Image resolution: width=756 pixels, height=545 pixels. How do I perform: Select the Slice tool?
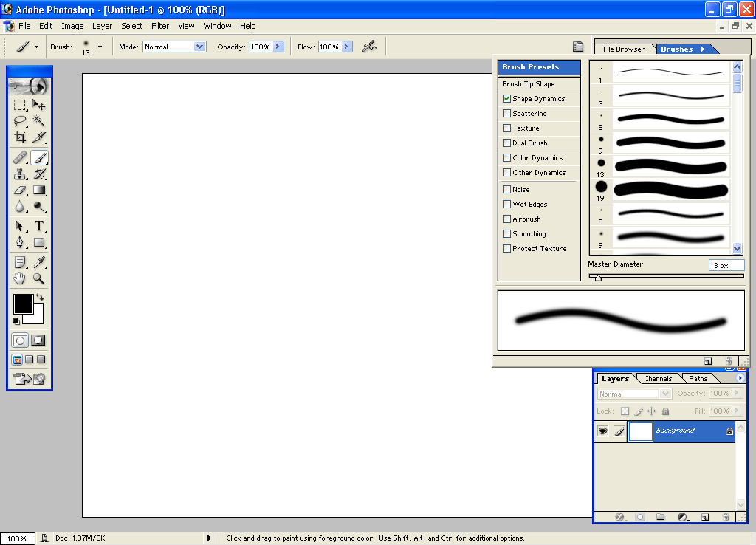click(39, 137)
